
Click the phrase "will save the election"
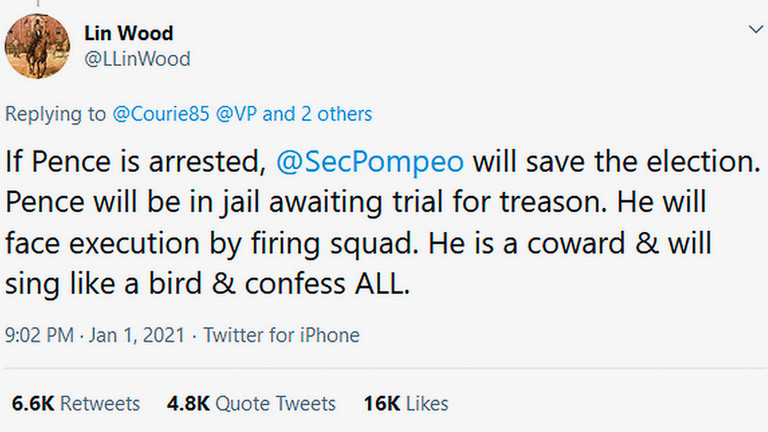tap(619, 160)
